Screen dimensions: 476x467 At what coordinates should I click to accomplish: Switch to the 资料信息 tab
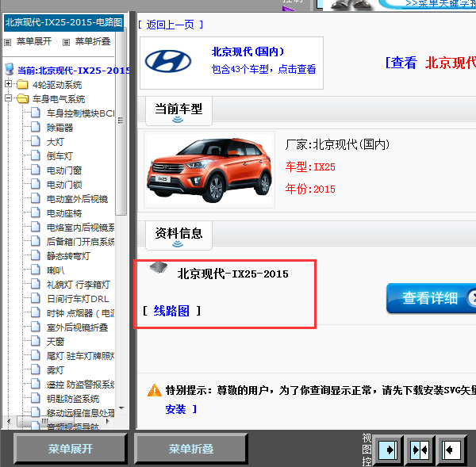pos(178,235)
